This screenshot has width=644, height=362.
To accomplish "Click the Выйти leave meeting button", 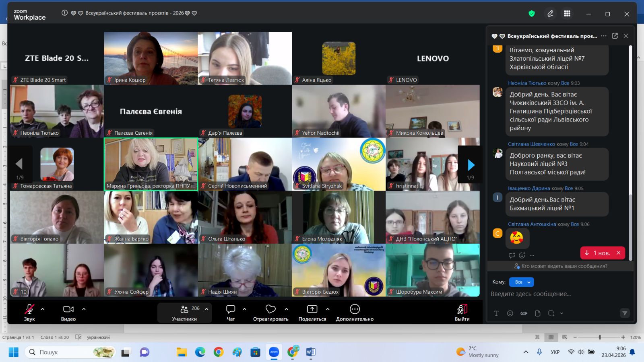I will tap(462, 312).
